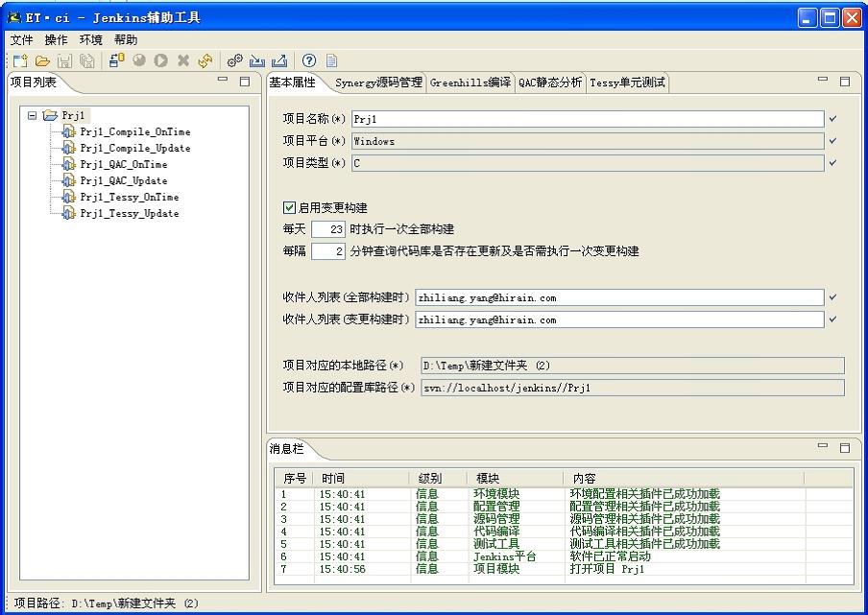Click the 收件人列表 (变更构建时) email field
The height and width of the screenshot is (615, 868).
click(x=619, y=319)
